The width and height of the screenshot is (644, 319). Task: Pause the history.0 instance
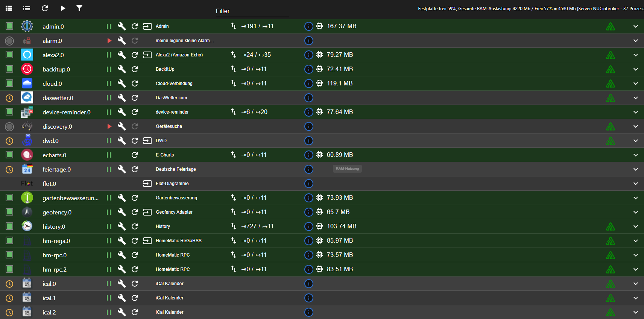point(109,226)
